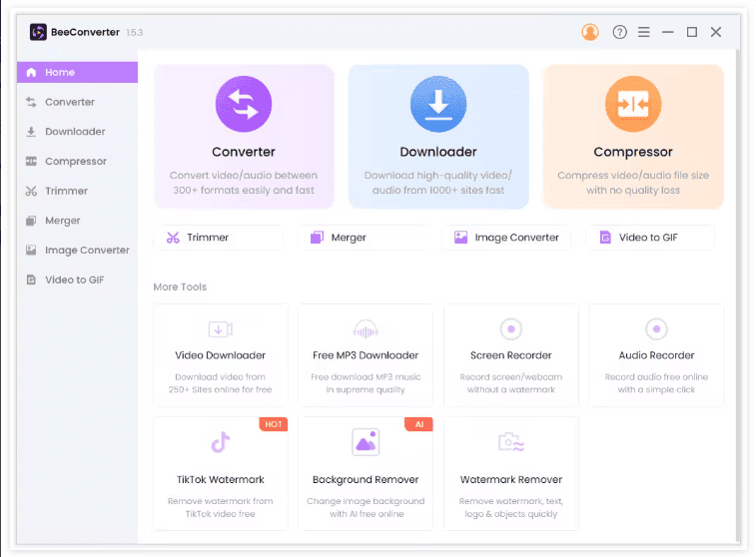Click the HOT badge on TikTok Watermark
The width and height of the screenshot is (756, 557).
click(x=274, y=424)
